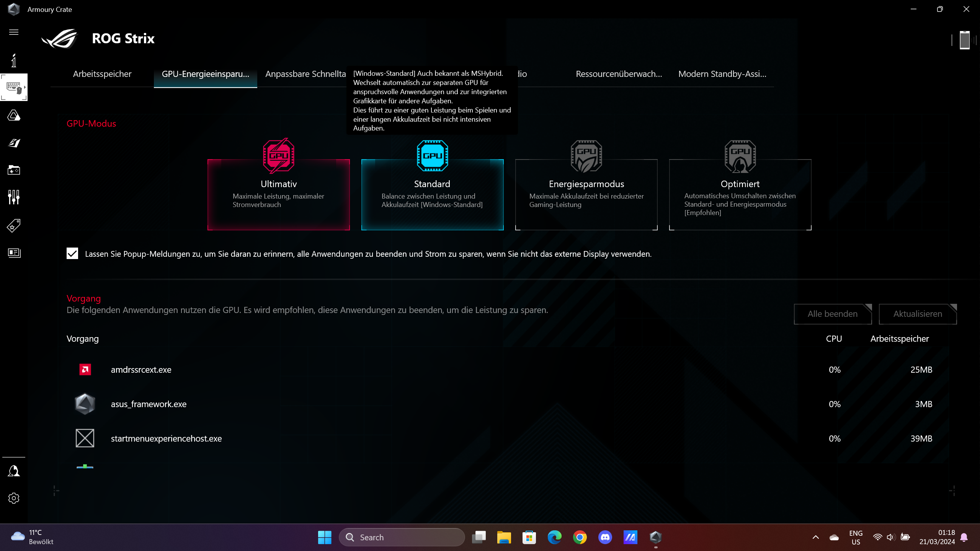Expand the Device sidebar flyout arrow
Image resolution: width=980 pixels, height=551 pixels.
(25, 87)
